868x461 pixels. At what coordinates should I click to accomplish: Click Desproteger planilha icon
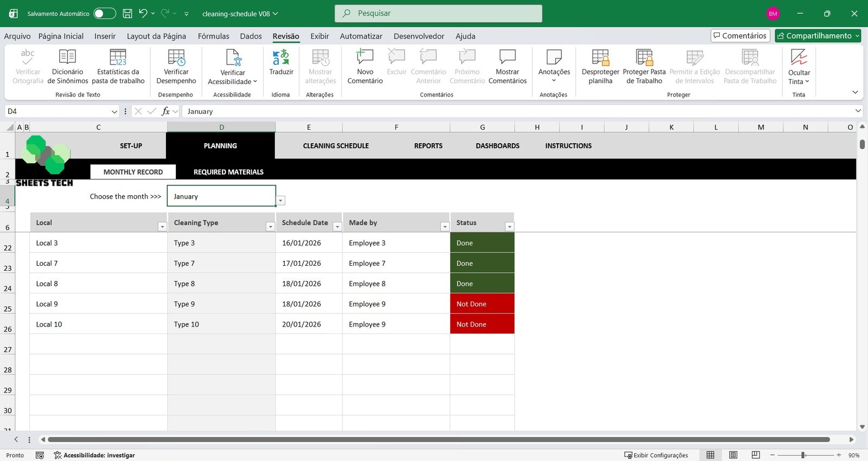click(x=600, y=57)
